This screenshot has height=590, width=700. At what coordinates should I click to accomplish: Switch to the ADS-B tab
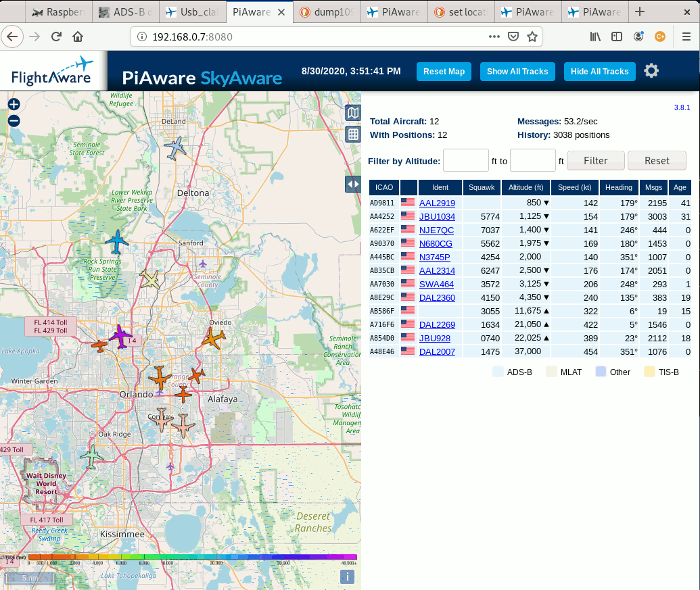click(x=125, y=12)
